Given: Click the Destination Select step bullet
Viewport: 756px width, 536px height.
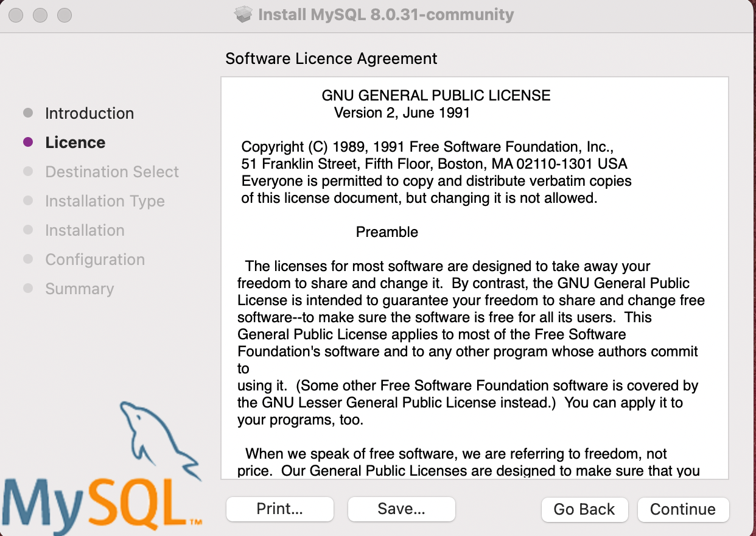Looking at the screenshot, I should pos(29,171).
